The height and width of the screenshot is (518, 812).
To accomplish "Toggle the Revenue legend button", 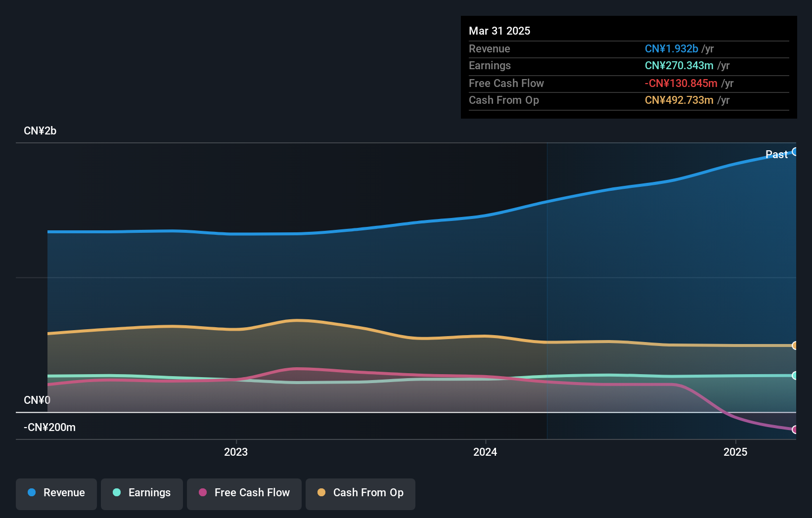I will [56, 494].
